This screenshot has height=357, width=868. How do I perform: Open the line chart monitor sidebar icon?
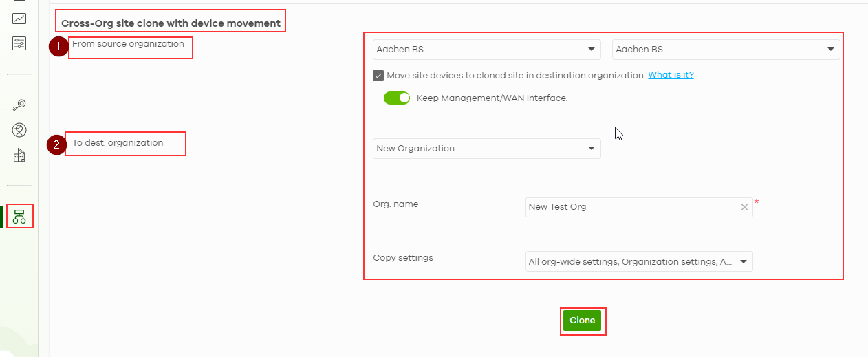pos(19,19)
